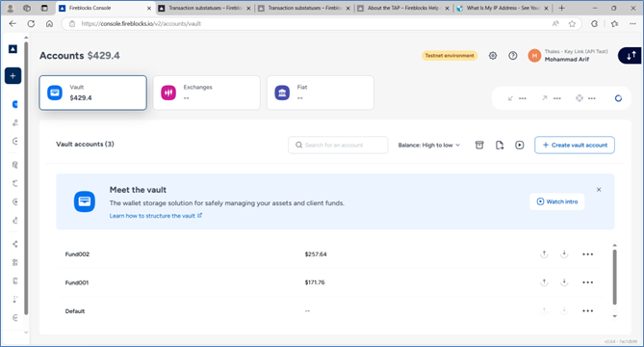Image resolution: width=644 pixels, height=347 pixels.
Task: Click the circular loading status icon
Action: click(618, 98)
